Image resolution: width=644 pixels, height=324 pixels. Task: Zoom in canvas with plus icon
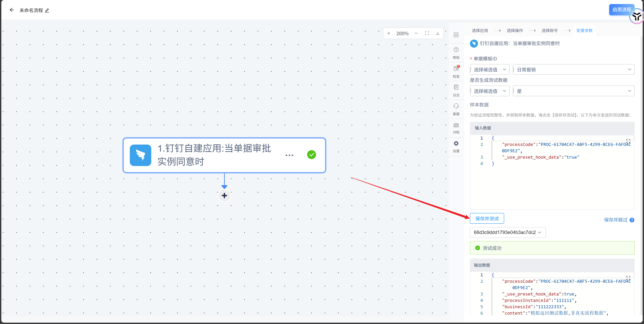(389, 33)
